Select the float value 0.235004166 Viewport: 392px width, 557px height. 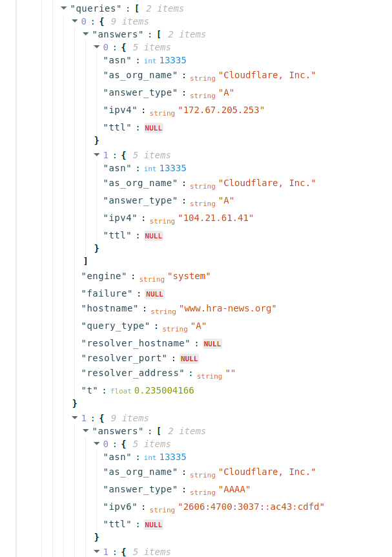click(x=164, y=390)
